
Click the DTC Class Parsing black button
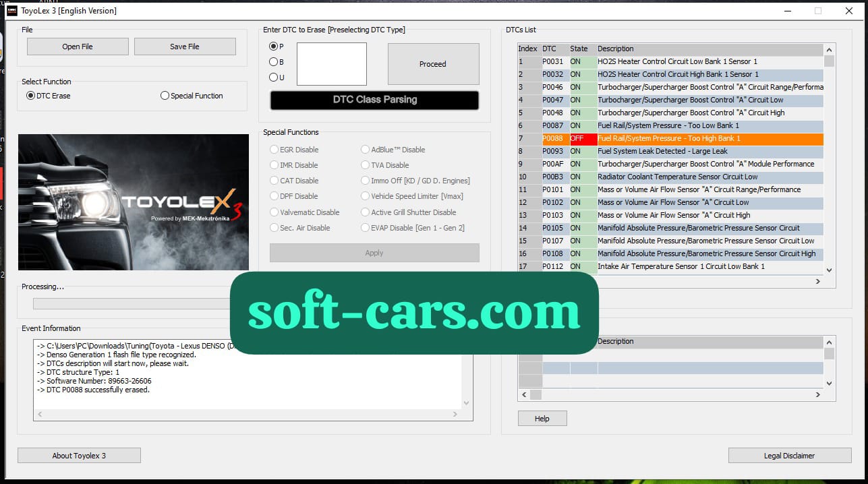(x=375, y=100)
